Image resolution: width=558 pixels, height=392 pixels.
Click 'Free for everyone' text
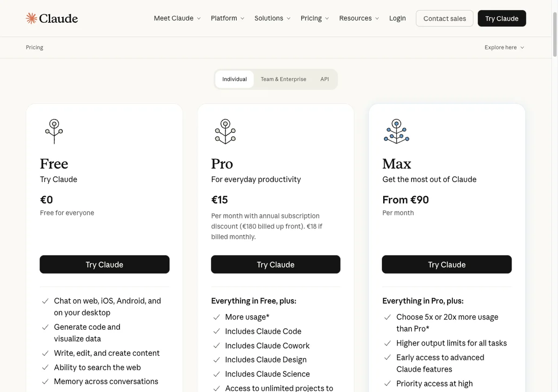pyautogui.click(x=67, y=213)
